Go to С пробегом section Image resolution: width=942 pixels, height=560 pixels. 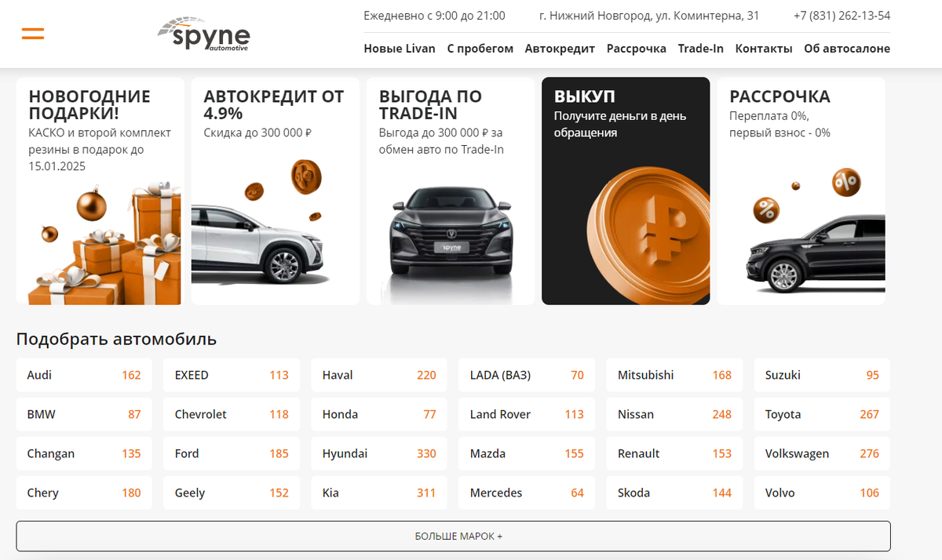pyautogui.click(x=480, y=49)
